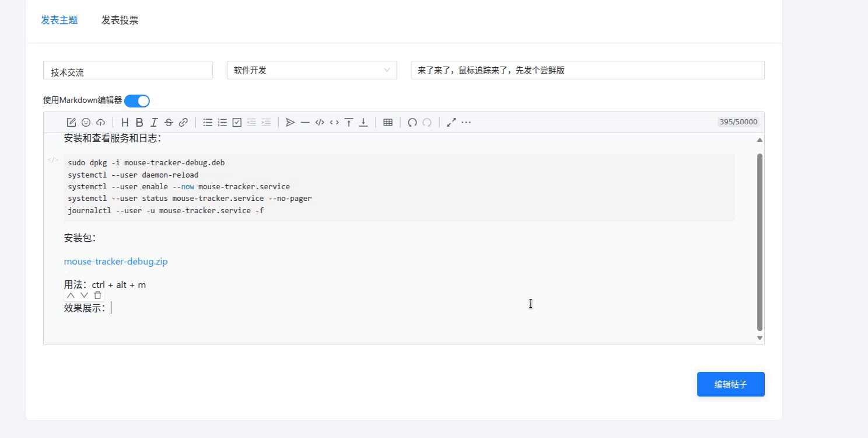Toggle fullscreen editor mode
Viewport: 868px width, 438px height.
pyautogui.click(x=452, y=123)
